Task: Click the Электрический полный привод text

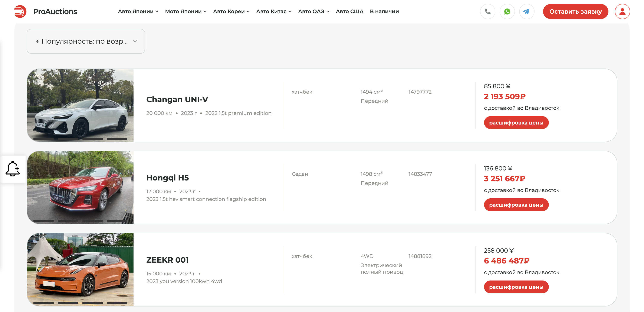Action: click(382, 269)
